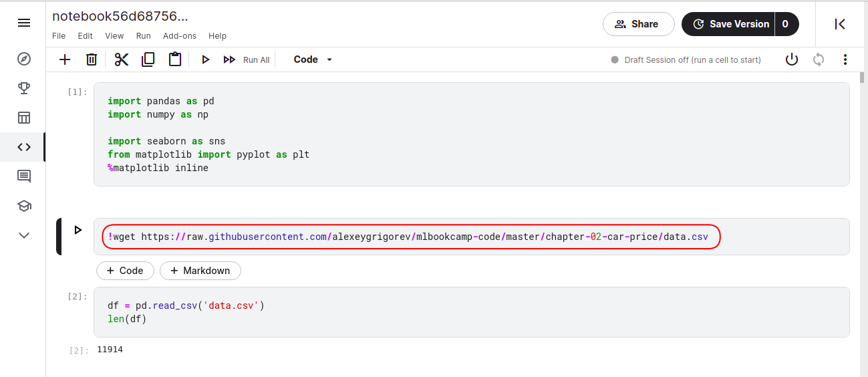Image resolution: width=868 pixels, height=377 pixels.
Task: Click into the wget command cell
Action: (471, 237)
